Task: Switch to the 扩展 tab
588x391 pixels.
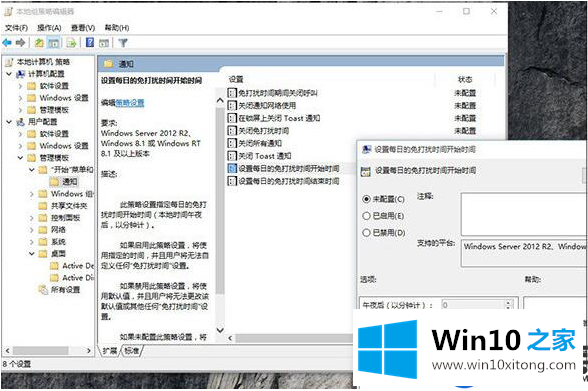Action: pyautogui.click(x=110, y=351)
